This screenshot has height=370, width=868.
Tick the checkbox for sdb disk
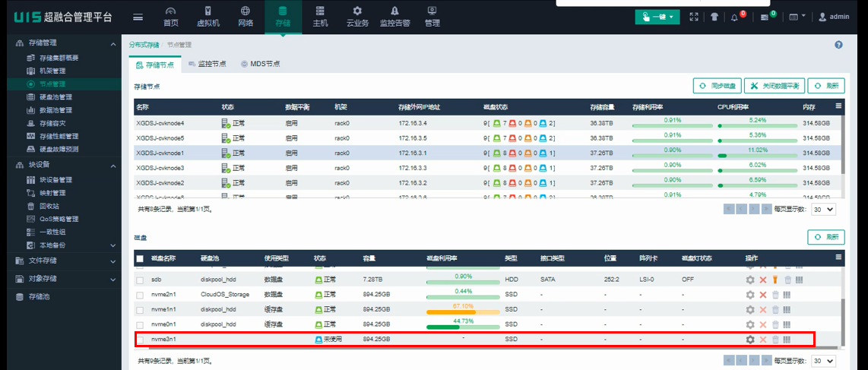click(x=140, y=280)
